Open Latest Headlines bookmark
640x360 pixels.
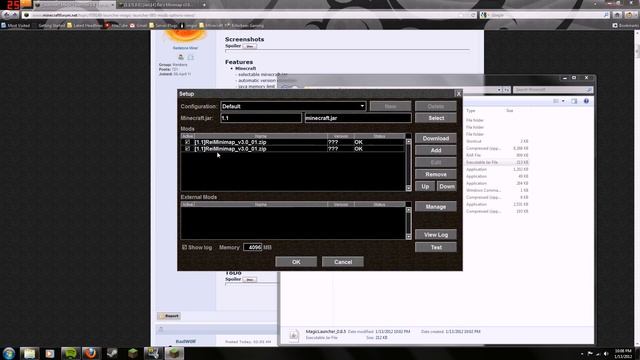[x=85, y=25]
